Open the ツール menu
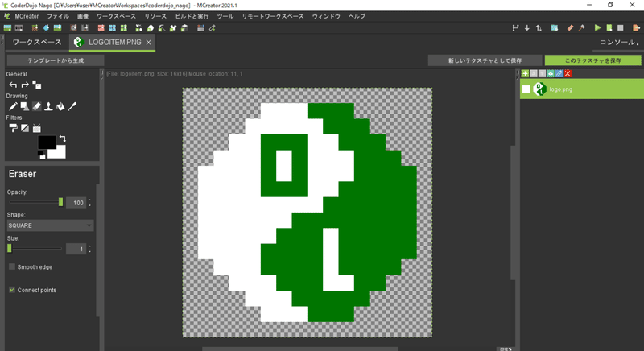Image resolution: width=644 pixels, height=351 pixels. 225,16
